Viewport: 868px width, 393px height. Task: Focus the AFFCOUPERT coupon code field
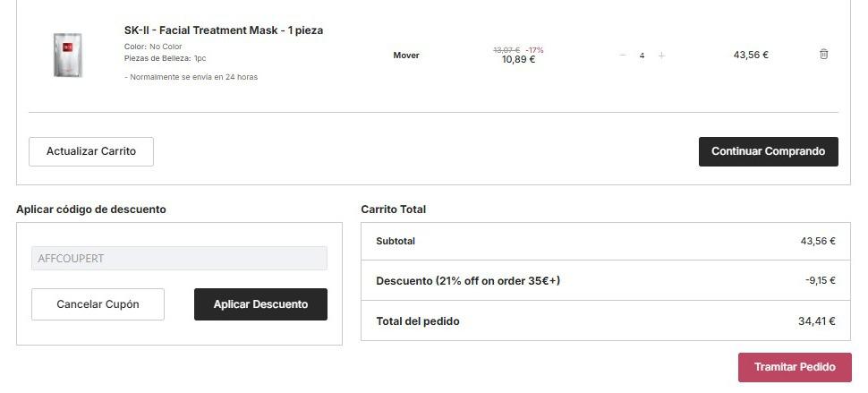point(179,259)
